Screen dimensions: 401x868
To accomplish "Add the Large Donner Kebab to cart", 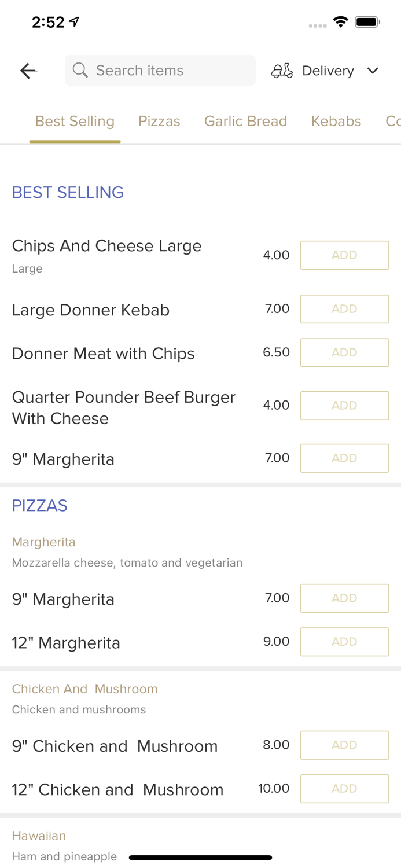I will click(x=344, y=308).
